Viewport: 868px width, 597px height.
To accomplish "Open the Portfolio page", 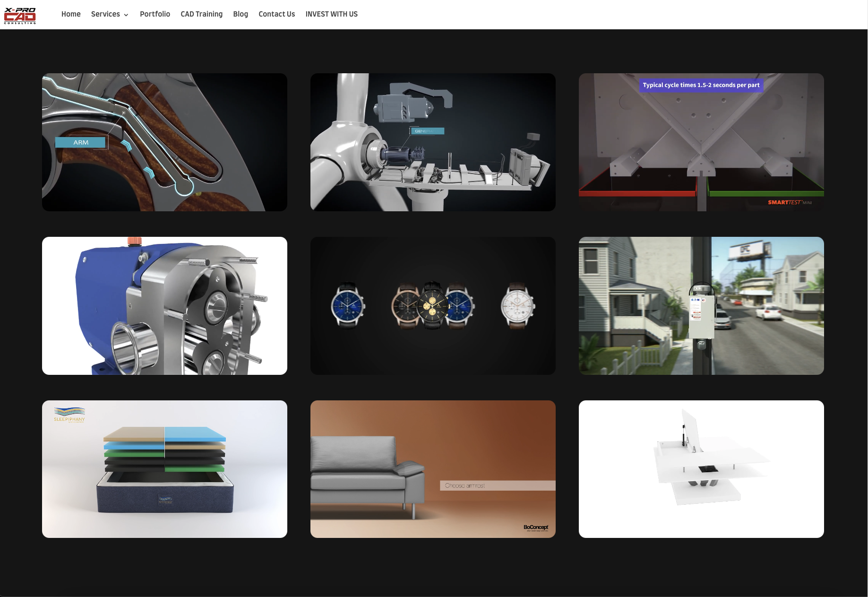I will pos(155,14).
